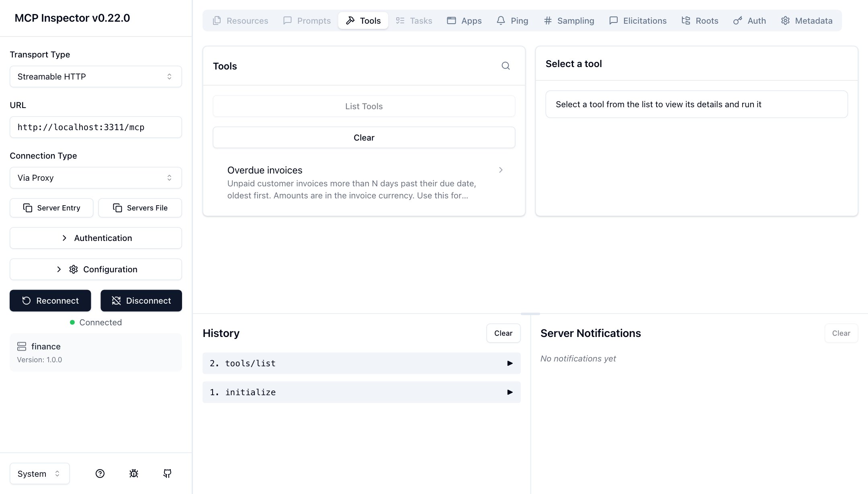Clear the History panel
Image resolution: width=868 pixels, height=494 pixels.
coord(503,333)
